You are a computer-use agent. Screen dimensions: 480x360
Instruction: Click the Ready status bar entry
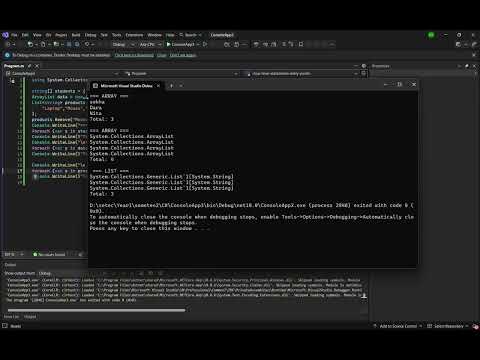16,326
